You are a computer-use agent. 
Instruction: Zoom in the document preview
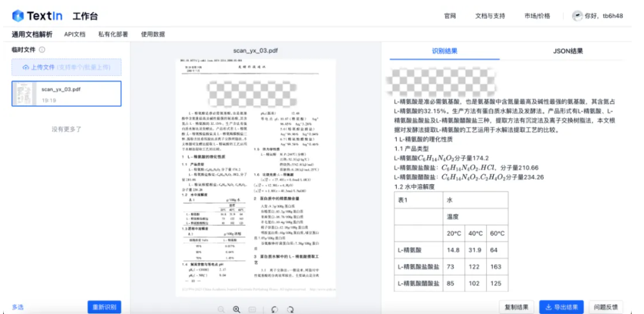(x=236, y=310)
